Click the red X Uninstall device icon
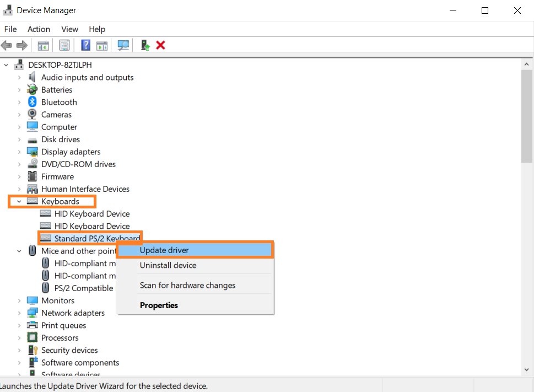 pos(160,45)
